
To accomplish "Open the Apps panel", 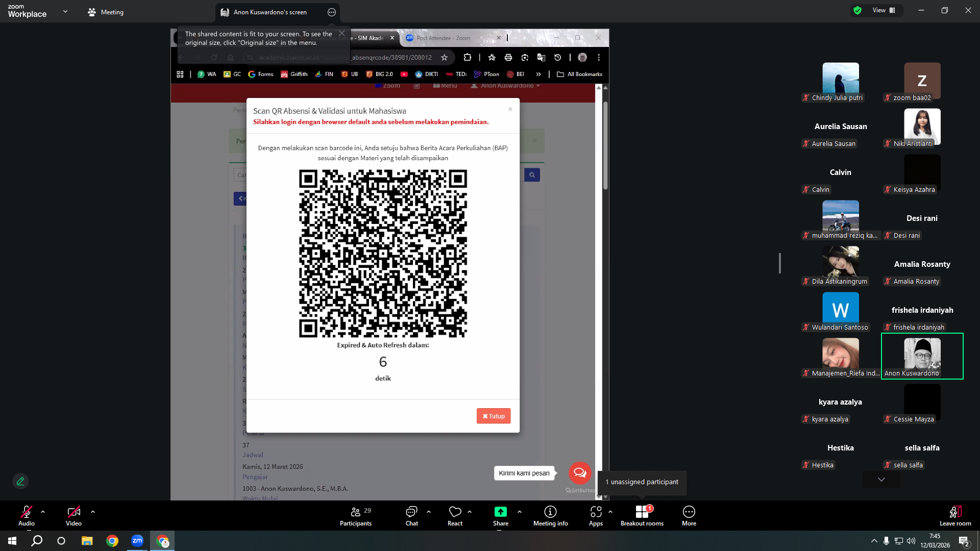I will click(596, 515).
